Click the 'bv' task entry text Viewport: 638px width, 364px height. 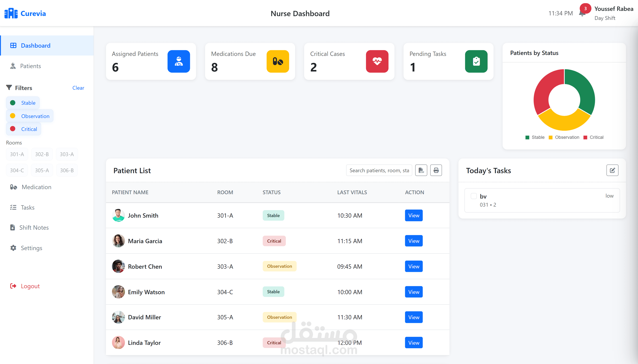[x=483, y=196]
